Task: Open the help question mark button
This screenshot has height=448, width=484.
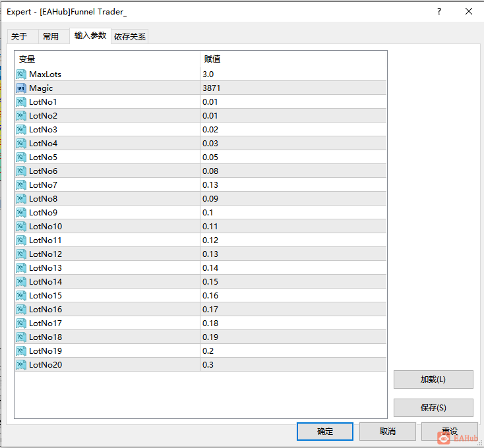Action: tap(439, 12)
